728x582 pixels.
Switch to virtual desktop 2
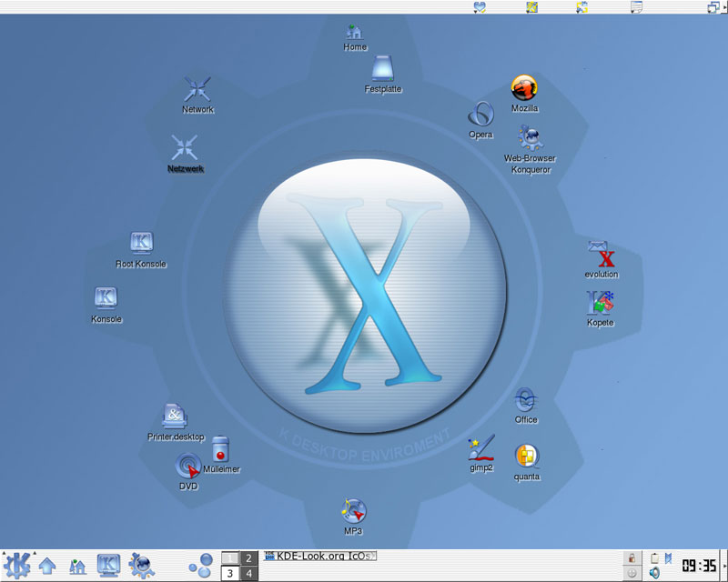click(248, 557)
